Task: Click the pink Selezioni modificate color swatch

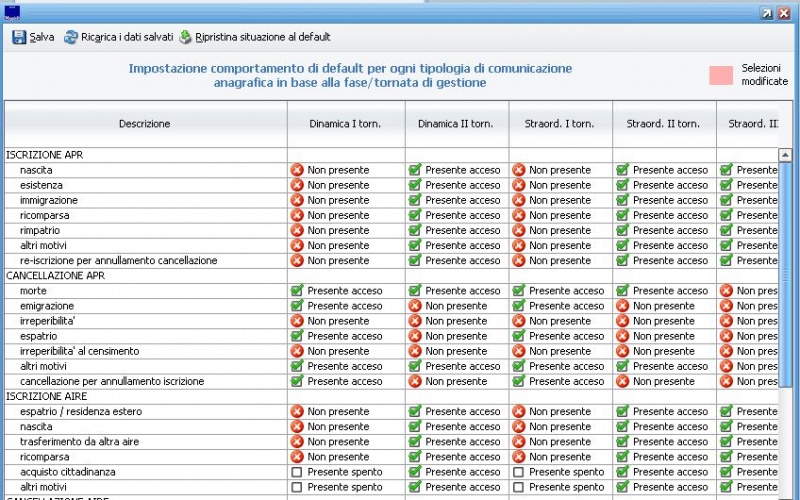Action: click(x=720, y=75)
